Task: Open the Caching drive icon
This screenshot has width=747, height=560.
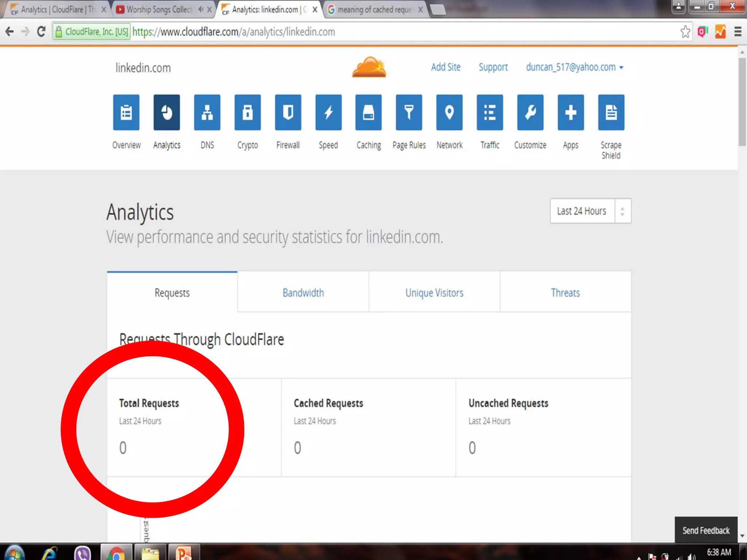Action: (x=368, y=112)
